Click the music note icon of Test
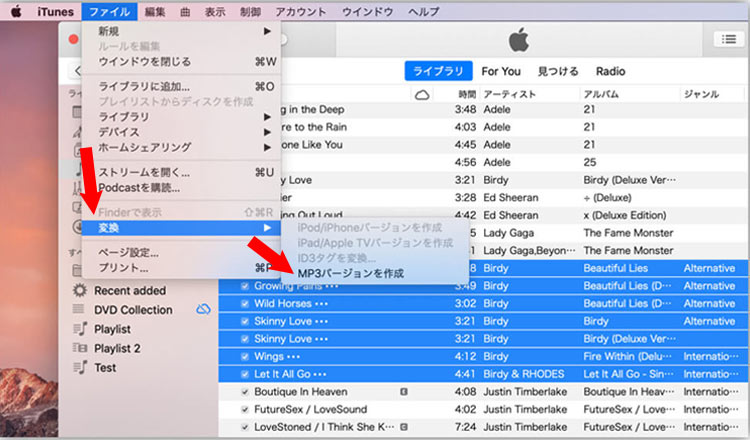 (x=80, y=367)
